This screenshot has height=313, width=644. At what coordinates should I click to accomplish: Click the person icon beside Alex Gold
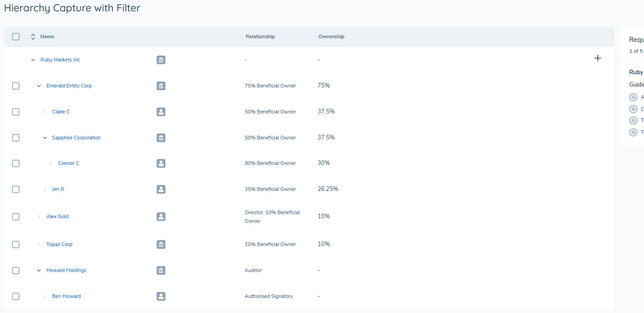(x=161, y=216)
